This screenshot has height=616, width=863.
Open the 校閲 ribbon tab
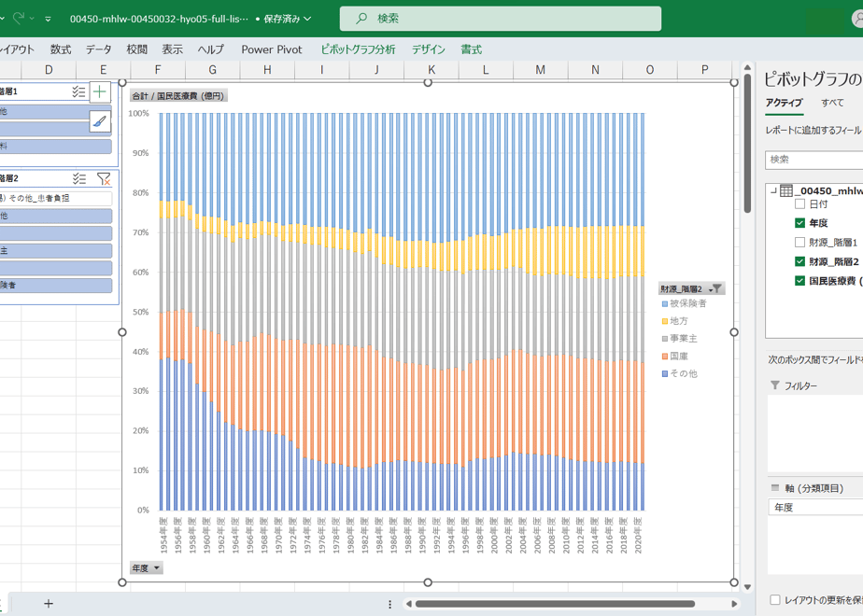[x=136, y=49]
